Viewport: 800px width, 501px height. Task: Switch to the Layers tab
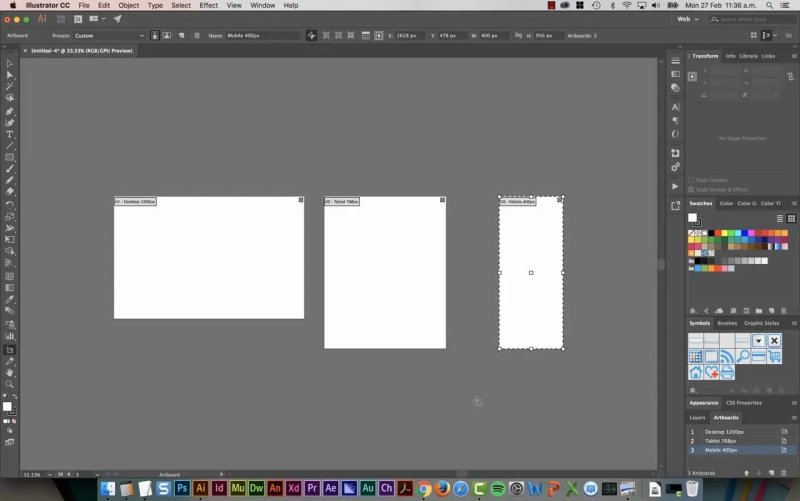pos(697,417)
